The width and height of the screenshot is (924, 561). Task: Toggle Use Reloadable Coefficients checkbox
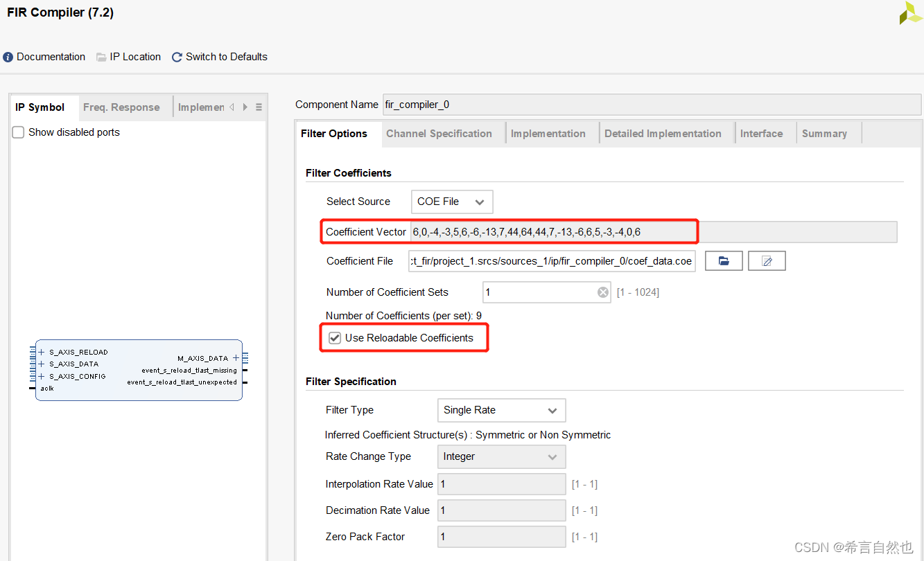[335, 338]
